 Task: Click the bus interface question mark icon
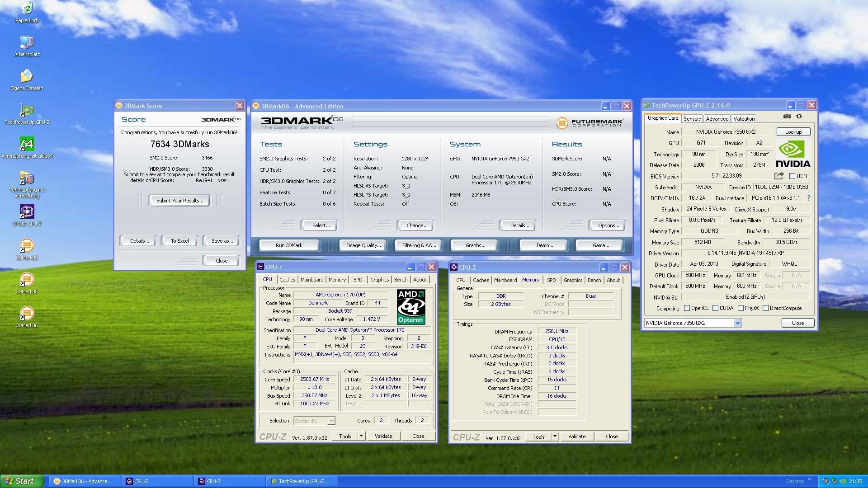coord(809,198)
